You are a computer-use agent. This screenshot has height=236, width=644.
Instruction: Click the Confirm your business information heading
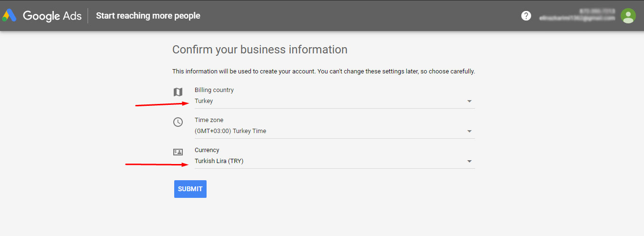[260, 50]
